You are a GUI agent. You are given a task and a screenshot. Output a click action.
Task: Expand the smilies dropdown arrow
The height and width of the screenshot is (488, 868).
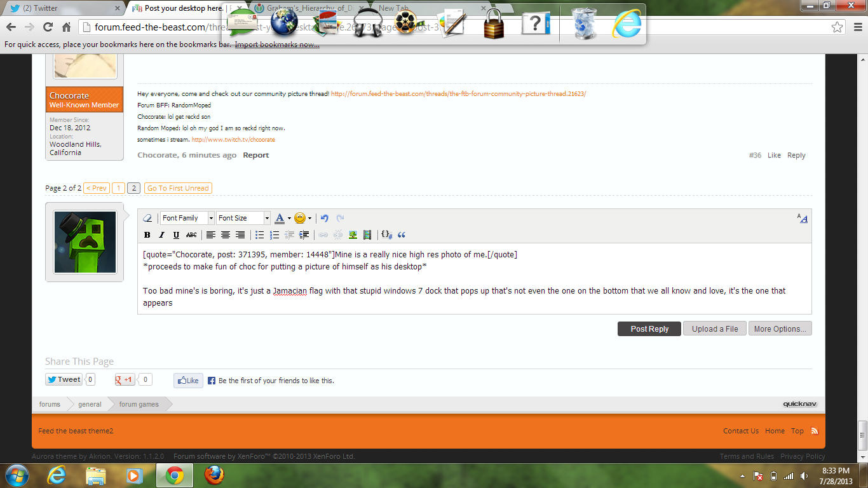tap(309, 218)
